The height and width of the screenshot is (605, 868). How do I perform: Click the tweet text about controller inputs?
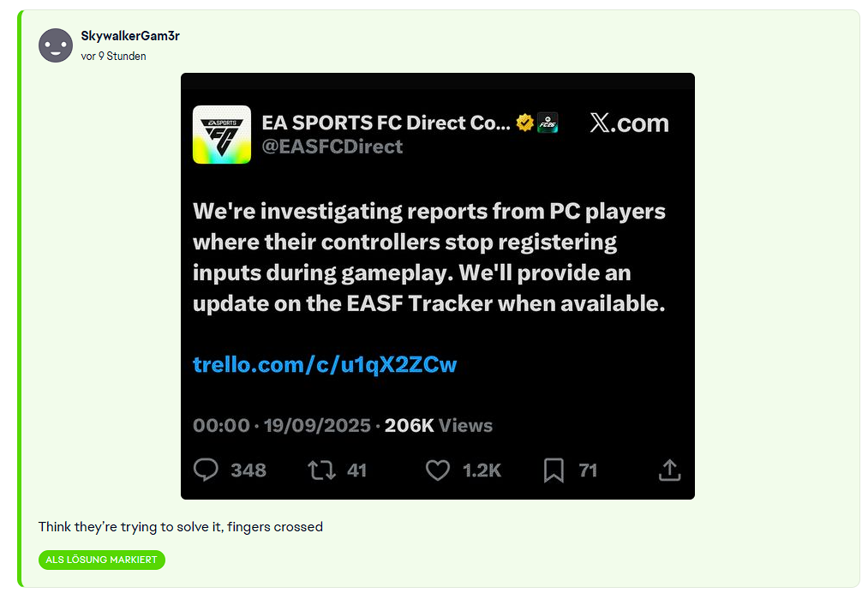pyautogui.click(x=428, y=257)
